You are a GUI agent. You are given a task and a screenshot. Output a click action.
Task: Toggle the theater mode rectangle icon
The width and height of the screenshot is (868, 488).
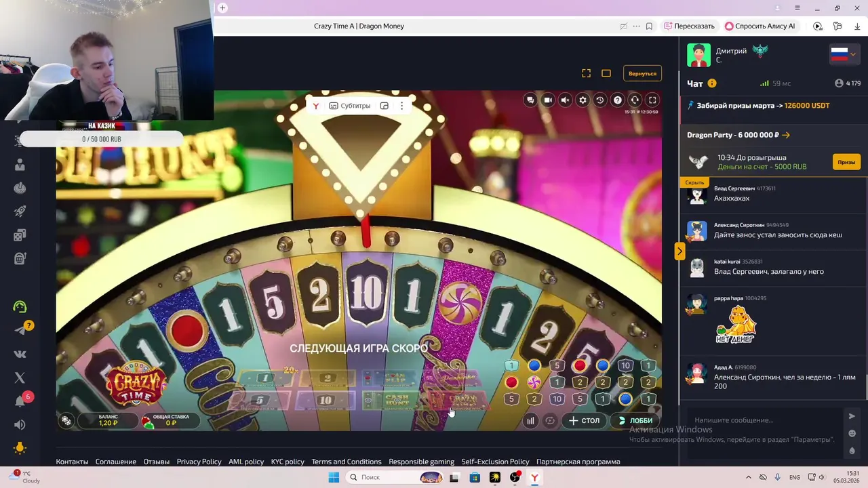pyautogui.click(x=606, y=73)
